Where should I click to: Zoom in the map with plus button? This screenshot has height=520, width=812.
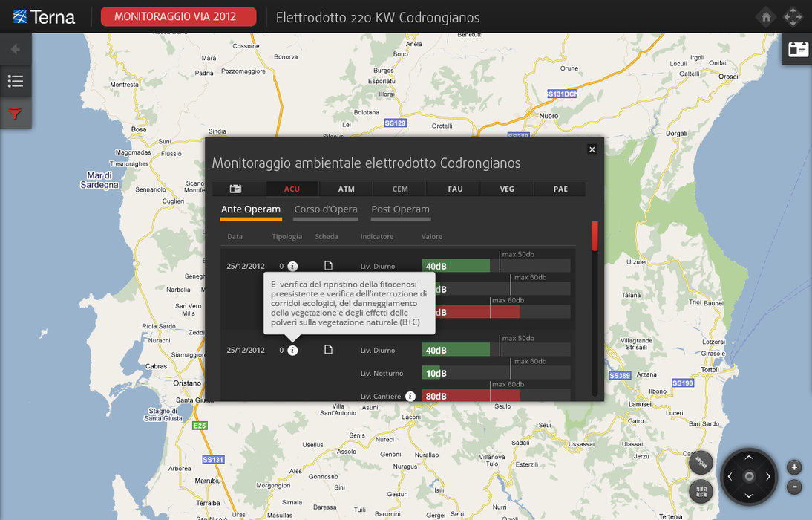pos(794,467)
